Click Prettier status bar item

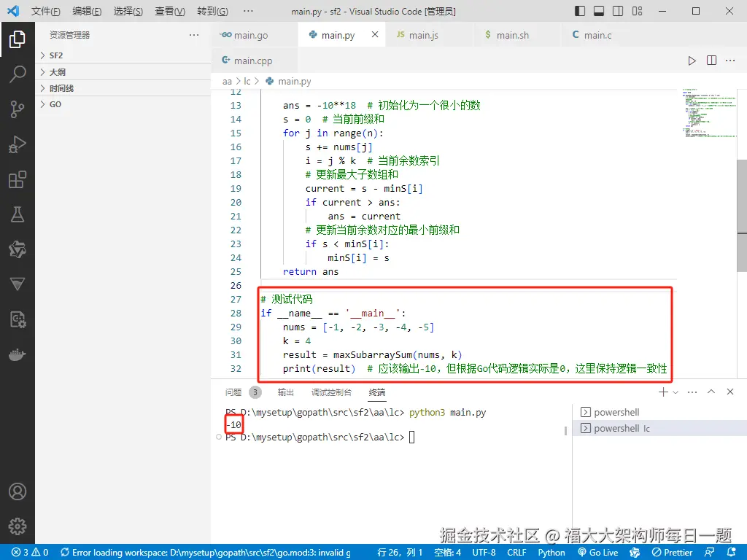pos(672,553)
